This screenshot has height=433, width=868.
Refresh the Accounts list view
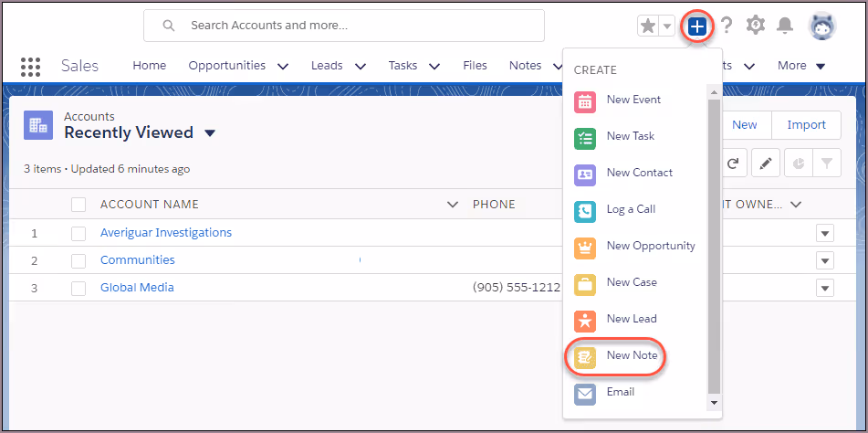tap(734, 164)
